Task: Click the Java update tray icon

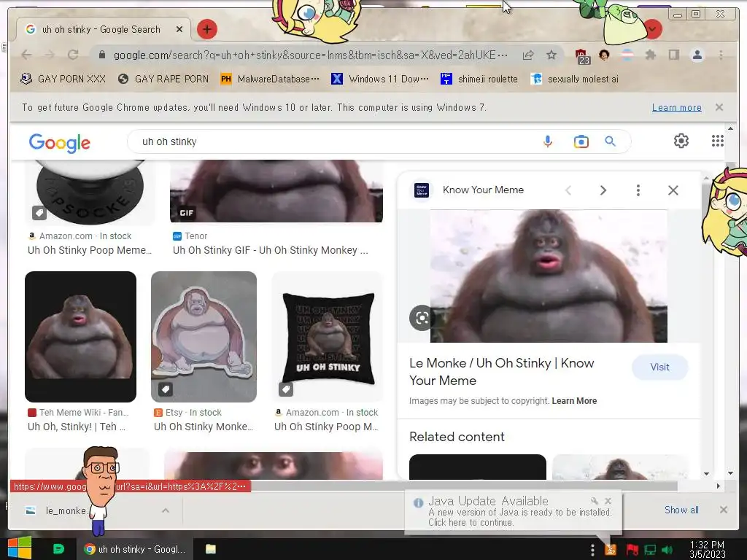Action: (x=611, y=550)
